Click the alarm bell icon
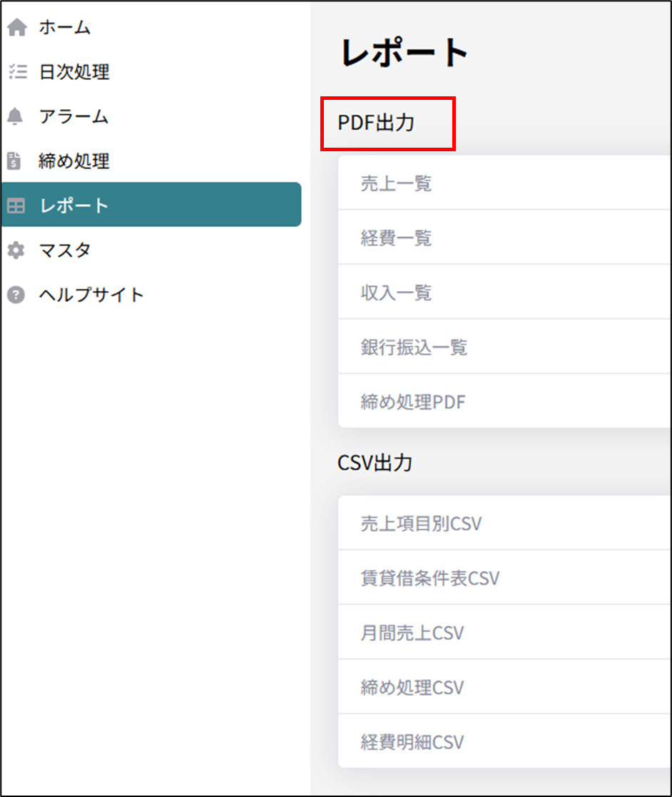Screen dimensions: 672x797 [16, 116]
